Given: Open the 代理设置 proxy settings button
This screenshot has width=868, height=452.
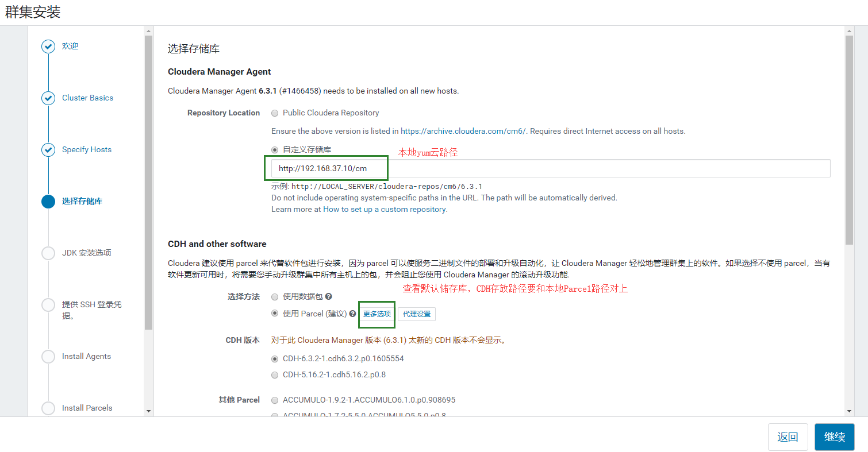Looking at the screenshot, I should point(417,314).
